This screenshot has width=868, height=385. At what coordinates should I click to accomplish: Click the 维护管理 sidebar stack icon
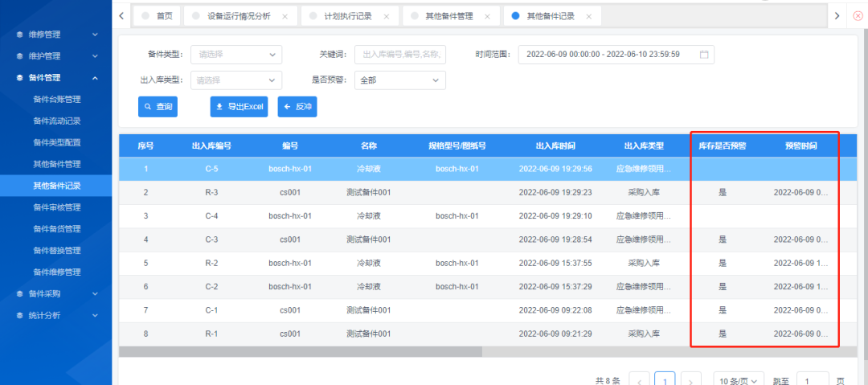(x=20, y=56)
